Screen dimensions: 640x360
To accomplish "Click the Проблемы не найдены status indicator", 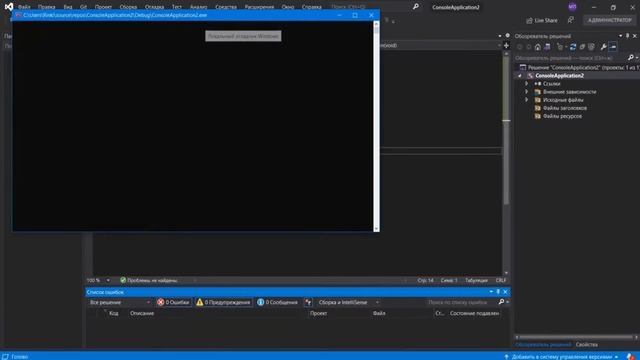I will pyautogui.click(x=149, y=280).
